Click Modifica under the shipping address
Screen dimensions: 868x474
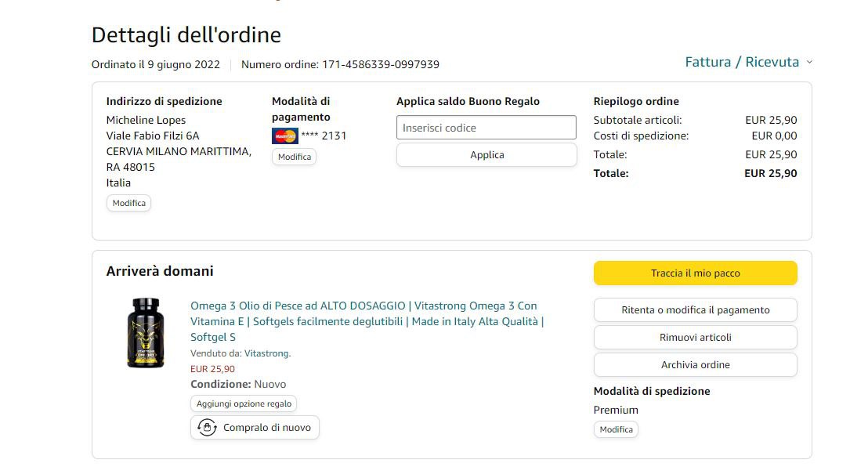pyautogui.click(x=129, y=203)
